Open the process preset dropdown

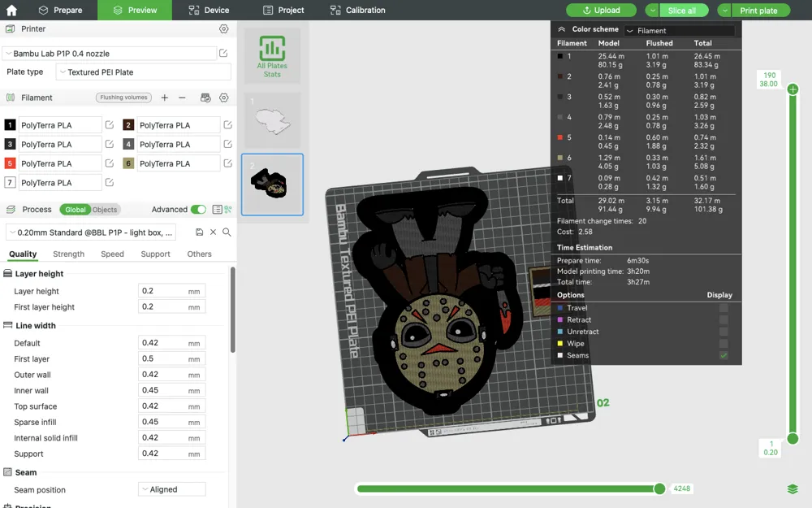[91, 232]
